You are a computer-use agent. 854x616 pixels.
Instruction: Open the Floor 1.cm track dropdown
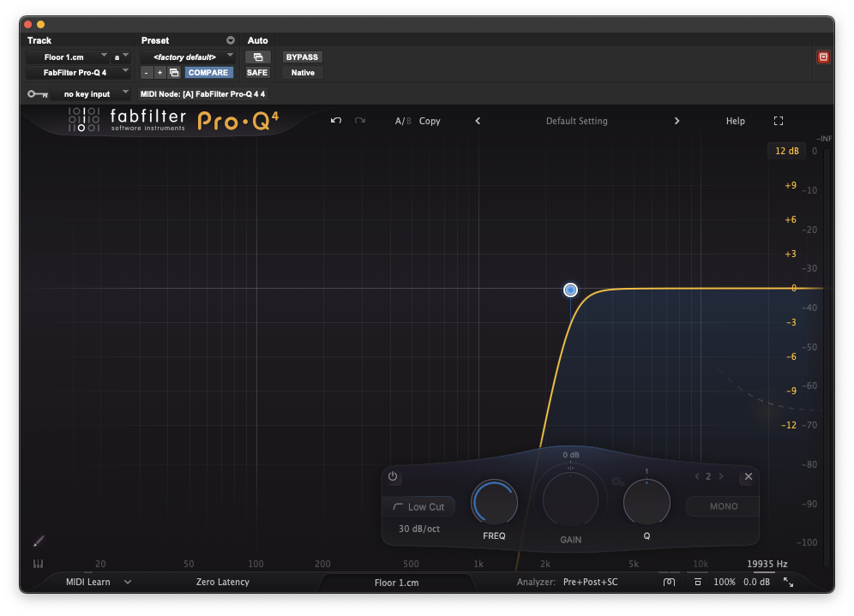pyautogui.click(x=68, y=57)
